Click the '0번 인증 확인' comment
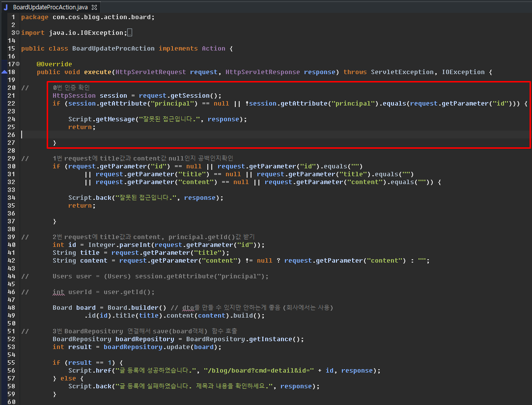The image size is (532, 405). (x=71, y=87)
